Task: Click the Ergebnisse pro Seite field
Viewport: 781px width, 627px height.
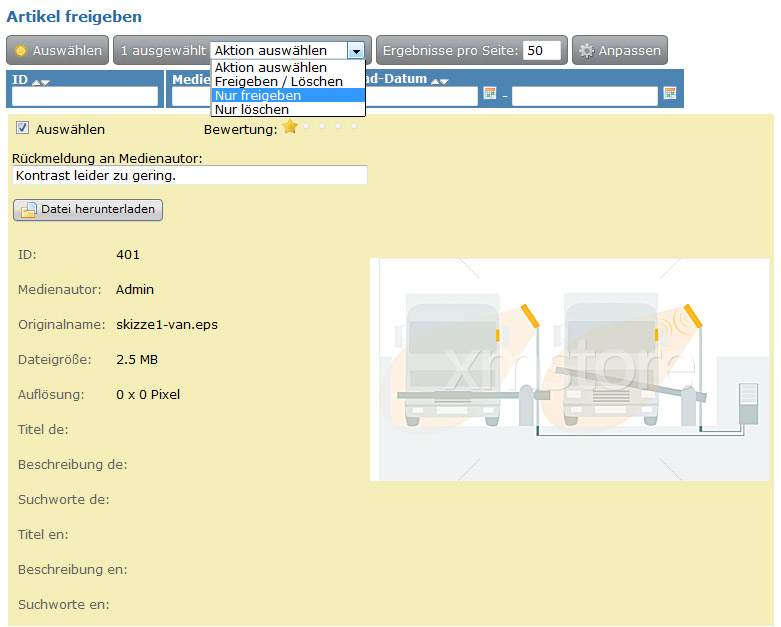Action: pyautogui.click(x=541, y=50)
